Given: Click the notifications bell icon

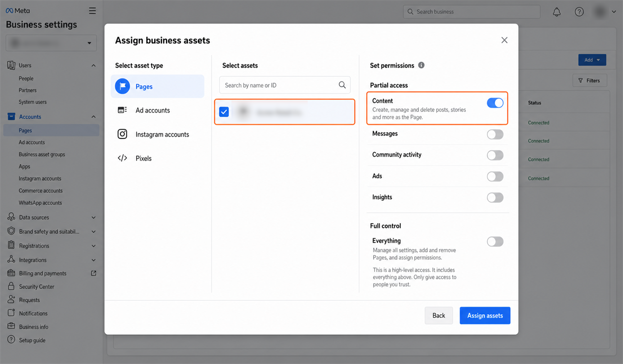Looking at the screenshot, I should [x=556, y=12].
